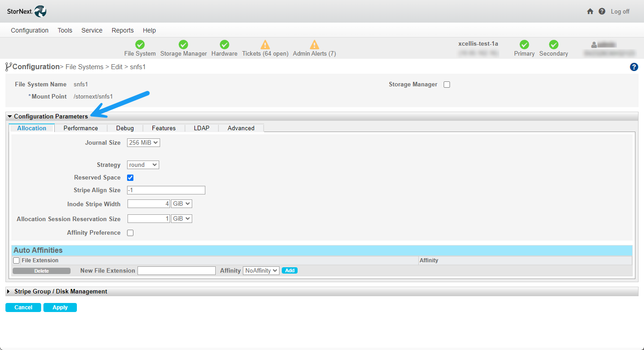Click the snfs1 file system name value
This screenshot has width=644, height=350.
point(81,85)
